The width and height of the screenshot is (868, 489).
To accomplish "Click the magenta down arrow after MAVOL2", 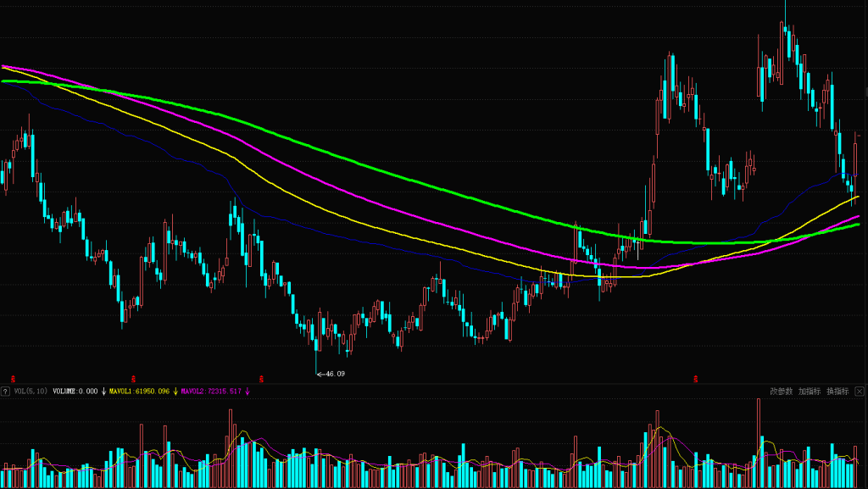I will pos(248,392).
